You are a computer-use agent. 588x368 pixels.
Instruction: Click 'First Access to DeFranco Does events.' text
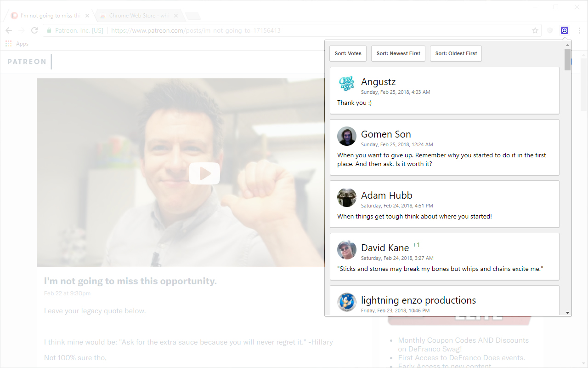462,357
